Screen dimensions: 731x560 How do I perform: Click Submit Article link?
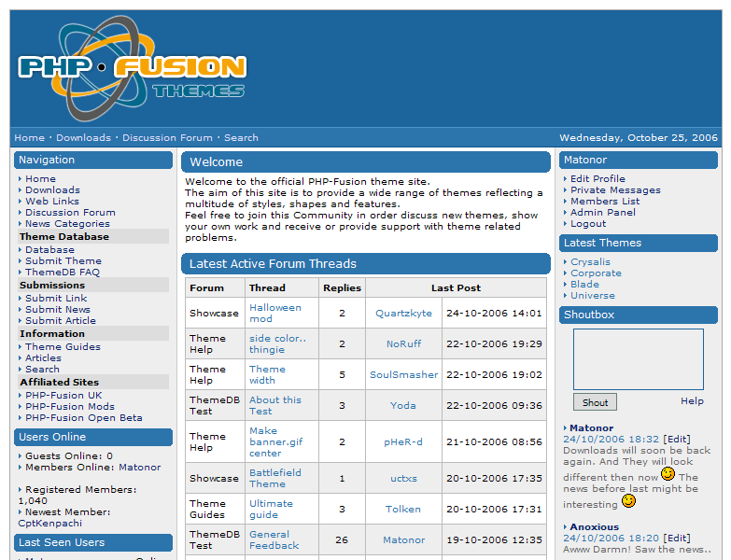pyautogui.click(x=61, y=320)
